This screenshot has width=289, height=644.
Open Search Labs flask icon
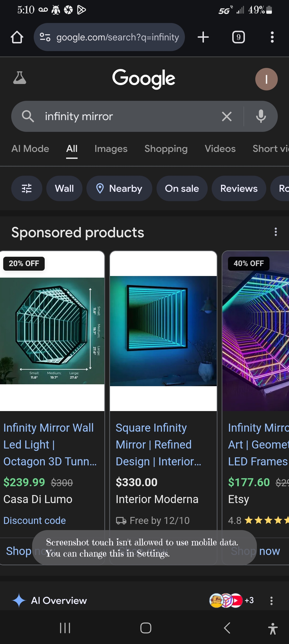20,78
